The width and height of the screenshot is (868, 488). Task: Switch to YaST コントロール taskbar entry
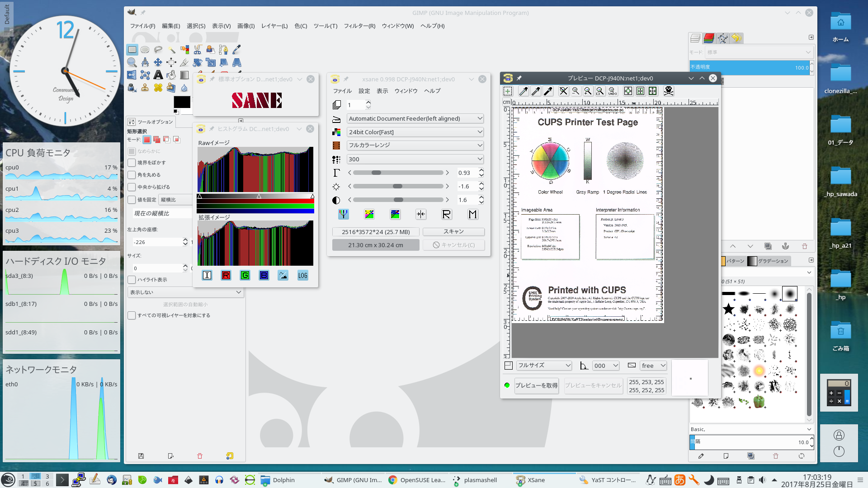(x=608, y=480)
